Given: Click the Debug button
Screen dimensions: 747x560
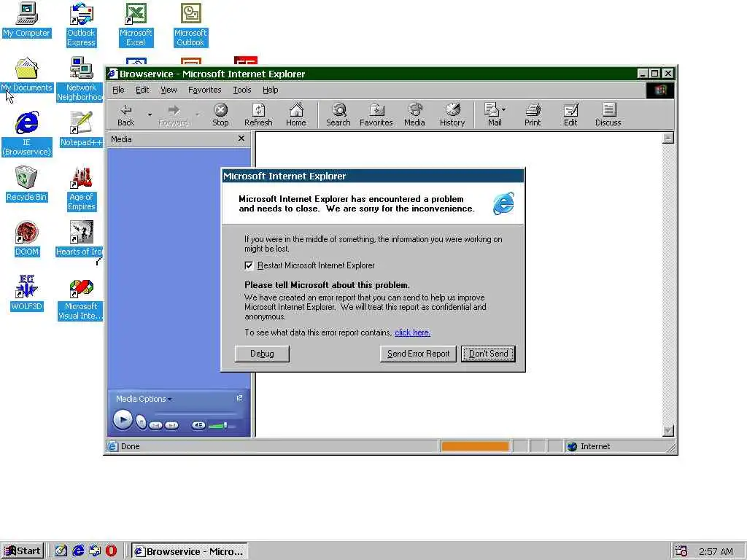Looking at the screenshot, I should point(262,354).
